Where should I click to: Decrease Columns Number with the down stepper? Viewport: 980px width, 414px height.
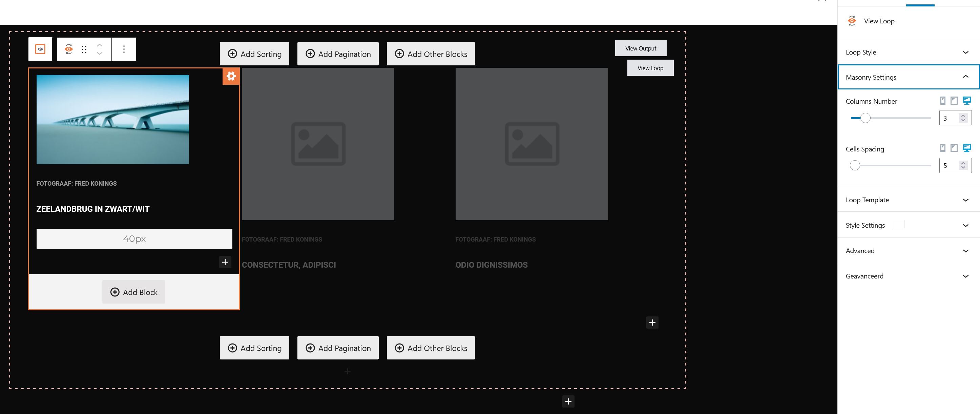[963, 120]
